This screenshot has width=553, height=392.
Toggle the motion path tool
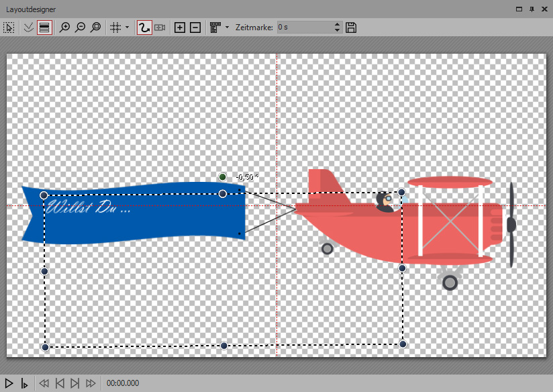(144, 28)
